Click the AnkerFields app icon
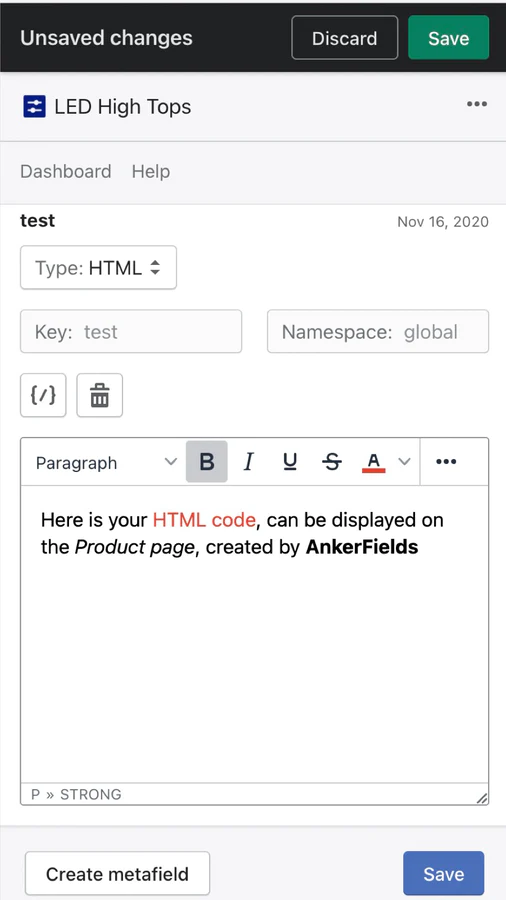 (34, 107)
